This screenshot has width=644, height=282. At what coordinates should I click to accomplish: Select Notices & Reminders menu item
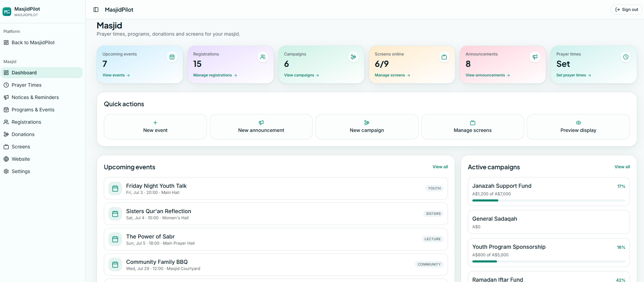tap(41, 97)
